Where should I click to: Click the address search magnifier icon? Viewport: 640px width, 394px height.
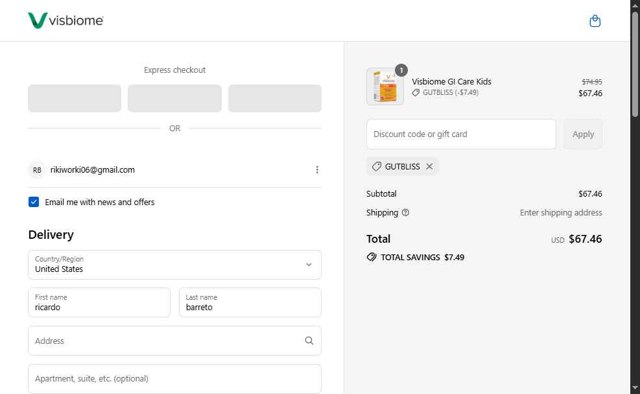[309, 341]
